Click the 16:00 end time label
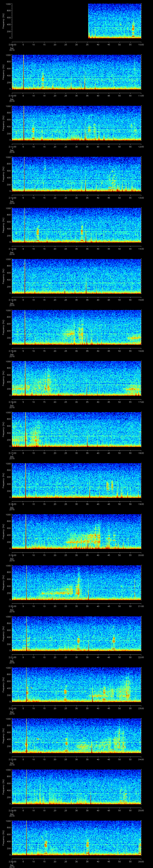This screenshot has height=868, width=153. click(141, 351)
